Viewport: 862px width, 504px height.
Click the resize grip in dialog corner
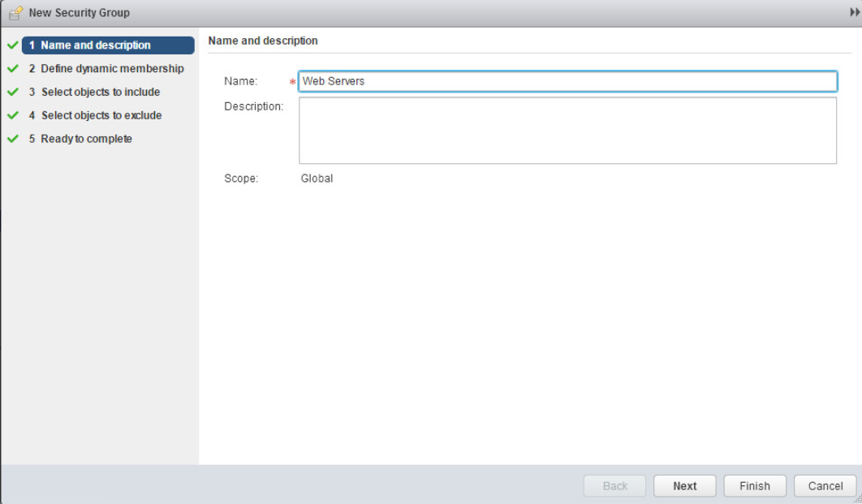857,499
